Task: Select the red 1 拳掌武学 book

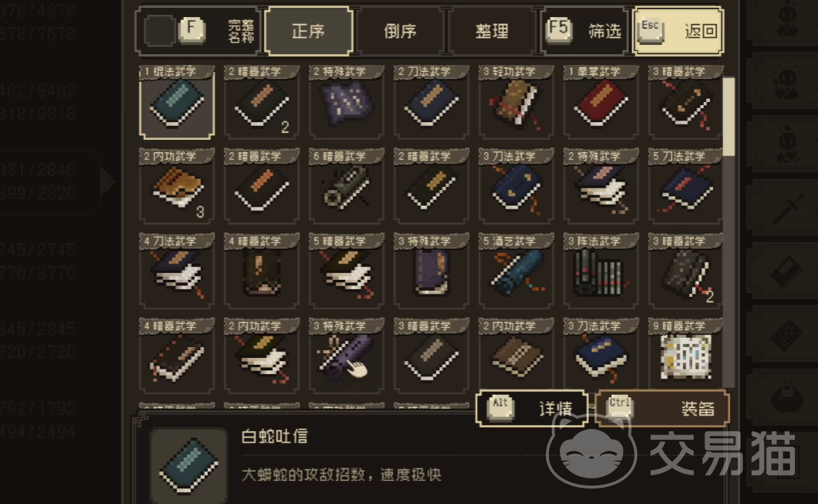Action: (601, 102)
